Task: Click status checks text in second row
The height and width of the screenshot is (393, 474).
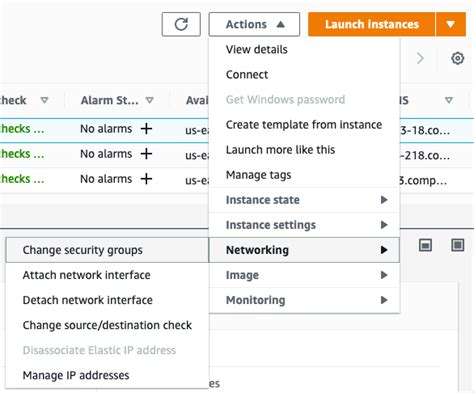Action: pyautogui.click(x=22, y=154)
